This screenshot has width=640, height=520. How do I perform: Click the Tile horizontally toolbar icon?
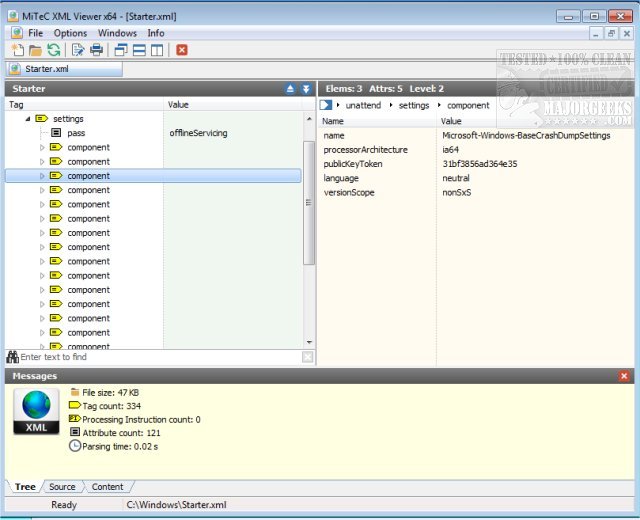click(140, 50)
